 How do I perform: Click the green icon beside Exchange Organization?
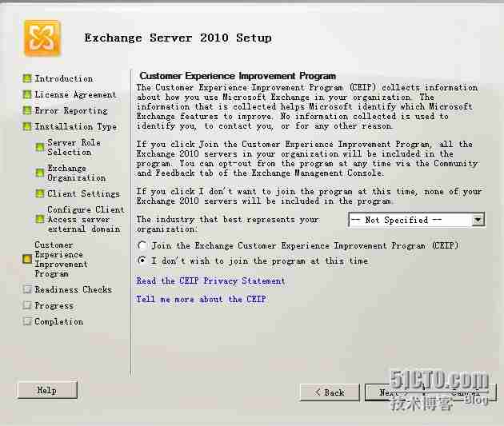pos(39,173)
